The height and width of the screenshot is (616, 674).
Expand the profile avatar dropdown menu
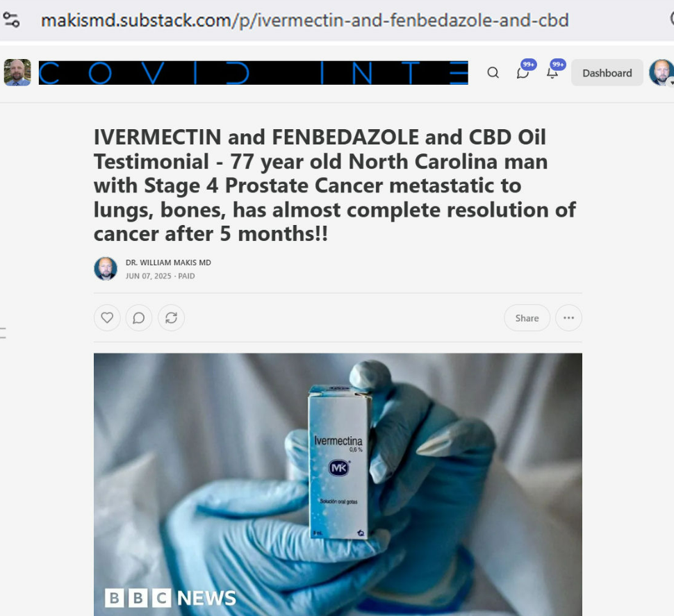click(661, 72)
